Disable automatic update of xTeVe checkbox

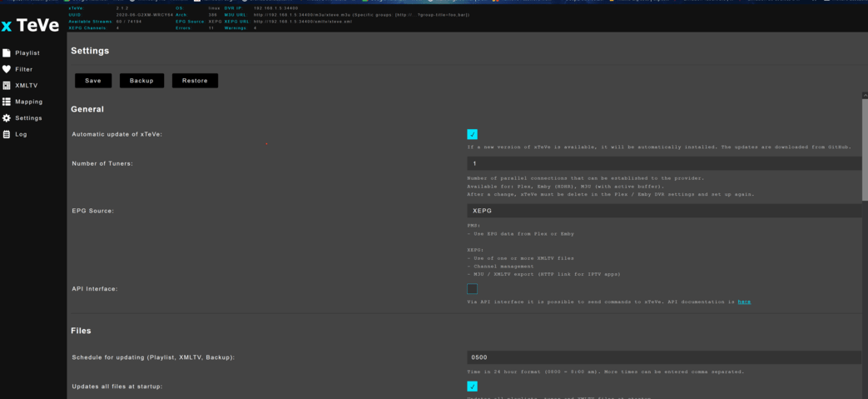point(472,134)
